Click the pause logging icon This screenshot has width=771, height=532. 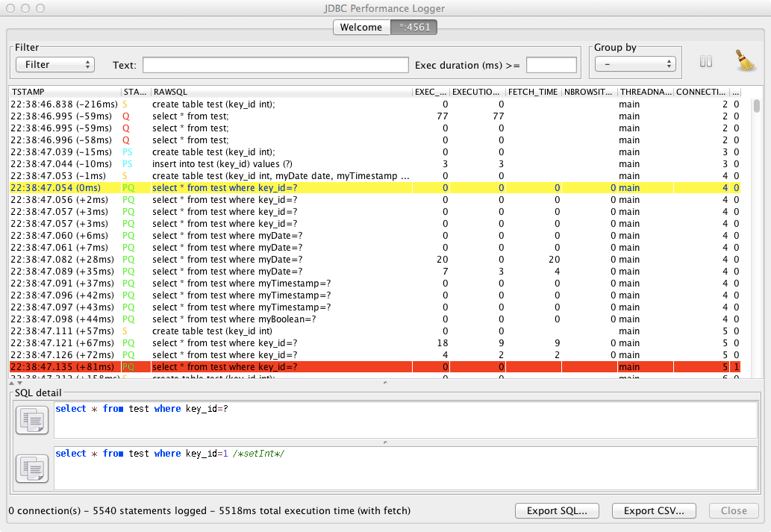click(705, 61)
